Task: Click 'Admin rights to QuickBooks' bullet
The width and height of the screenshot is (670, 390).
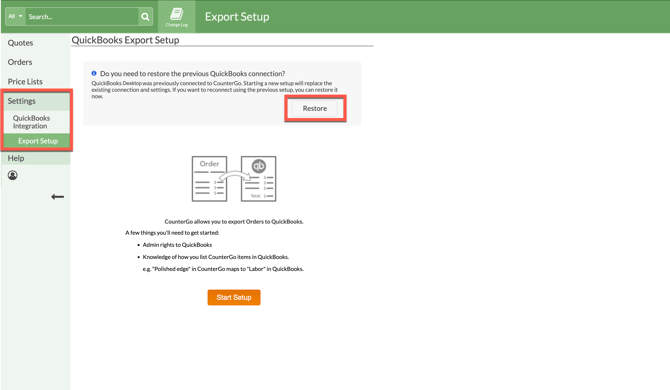Action: [177, 245]
